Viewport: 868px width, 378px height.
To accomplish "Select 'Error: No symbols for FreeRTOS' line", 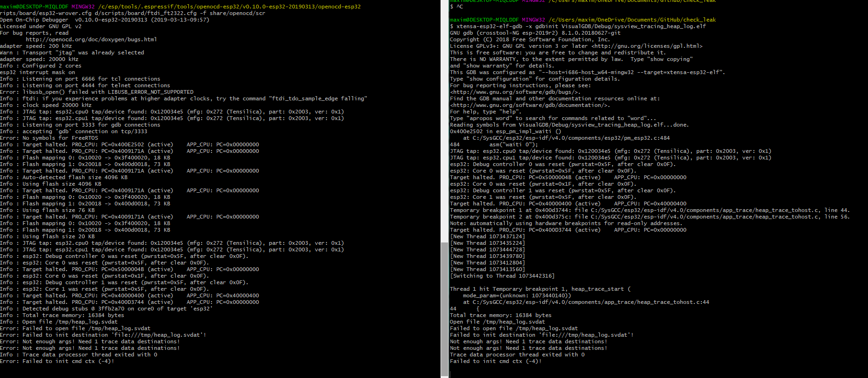I will point(49,138).
